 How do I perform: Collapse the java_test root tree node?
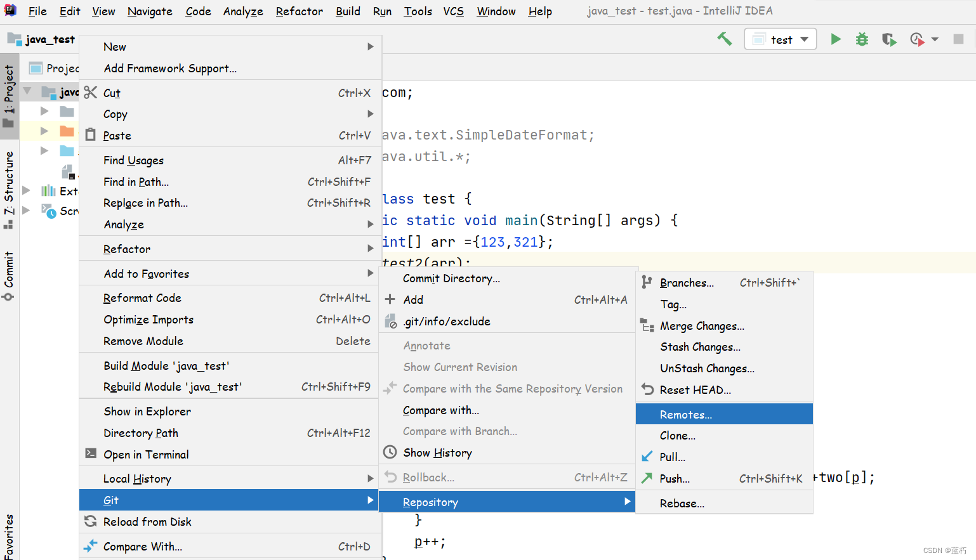27,91
